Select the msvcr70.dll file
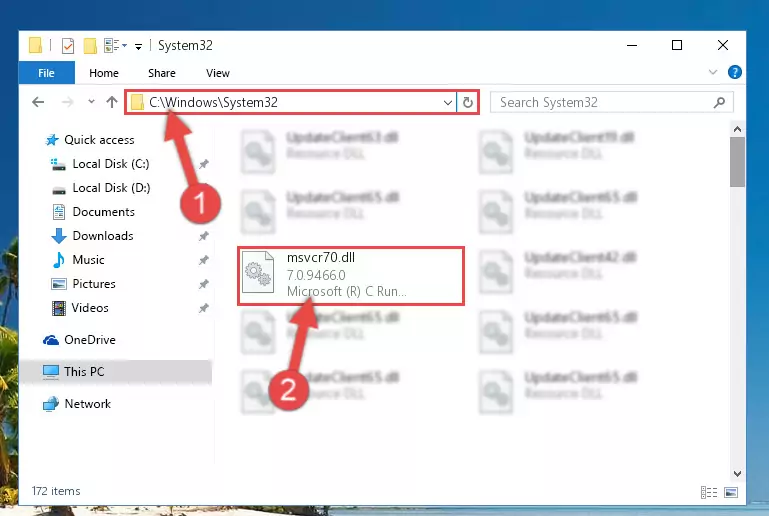 click(351, 276)
